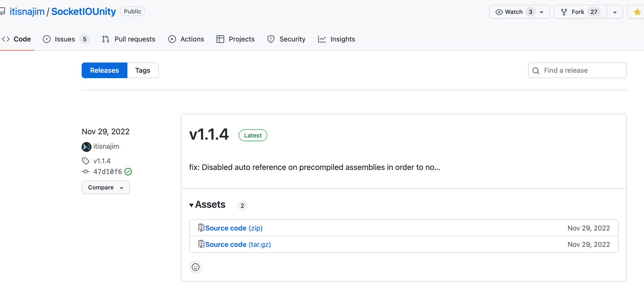Viewport: 644px width, 292px height.
Task: Click the Projects table icon
Action: [220, 39]
